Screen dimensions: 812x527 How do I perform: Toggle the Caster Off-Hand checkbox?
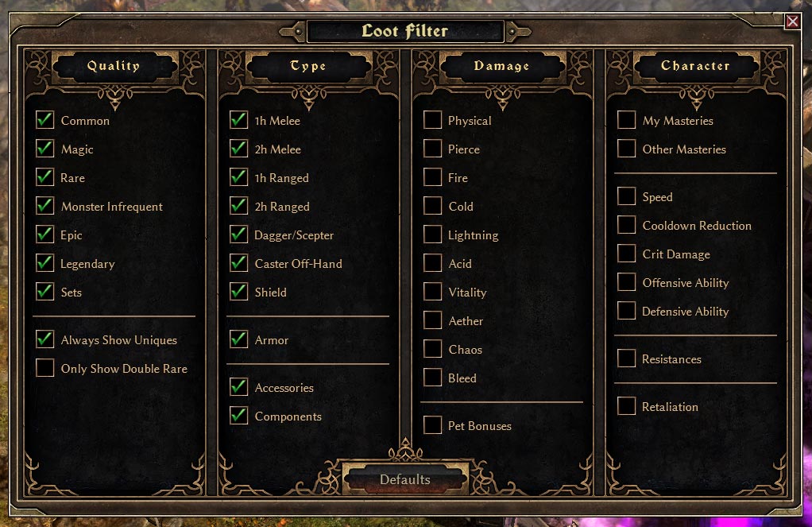[x=238, y=263]
